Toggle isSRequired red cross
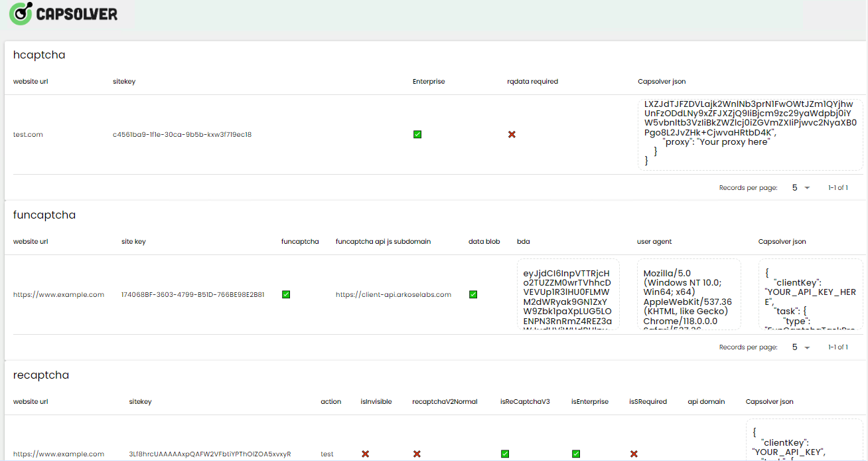868x461 pixels. (634, 454)
